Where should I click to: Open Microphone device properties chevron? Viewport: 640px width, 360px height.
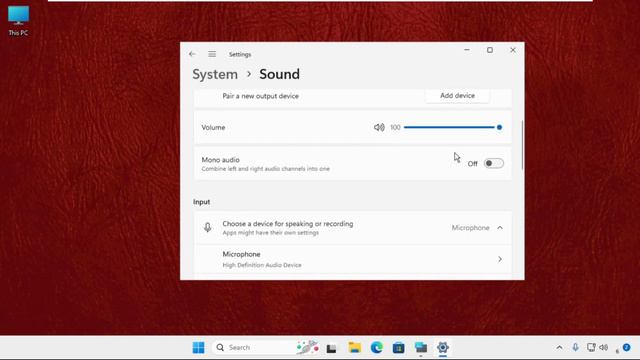click(500, 259)
